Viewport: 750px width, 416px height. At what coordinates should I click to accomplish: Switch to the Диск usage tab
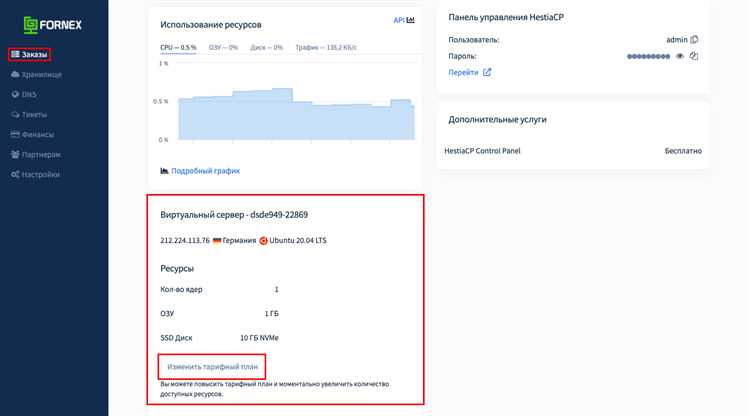(x=266, y=48)
